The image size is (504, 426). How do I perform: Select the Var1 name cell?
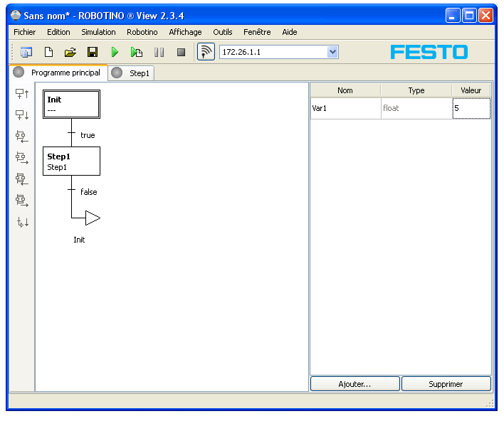pyautogui.click(x=345, y=108)
